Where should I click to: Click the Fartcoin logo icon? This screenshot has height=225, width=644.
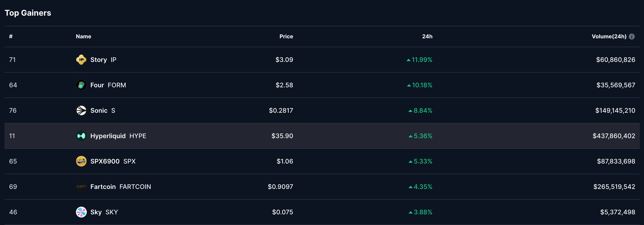[81, 187]
